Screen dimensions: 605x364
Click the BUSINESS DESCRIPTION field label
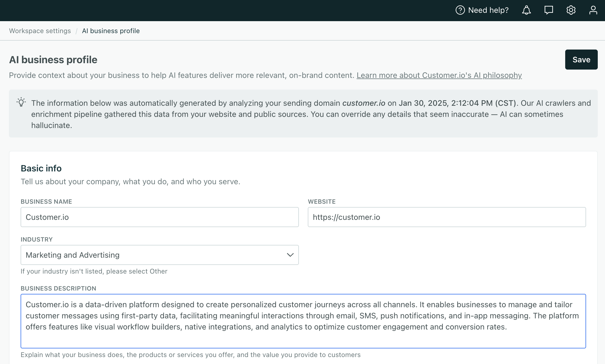58,288
